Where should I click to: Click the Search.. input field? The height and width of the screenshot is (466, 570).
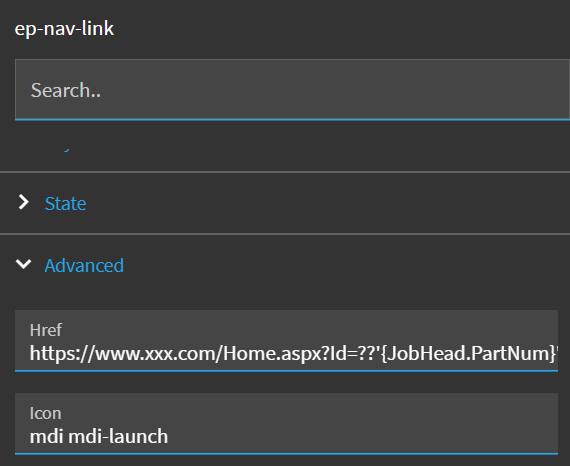pos(292,89)
